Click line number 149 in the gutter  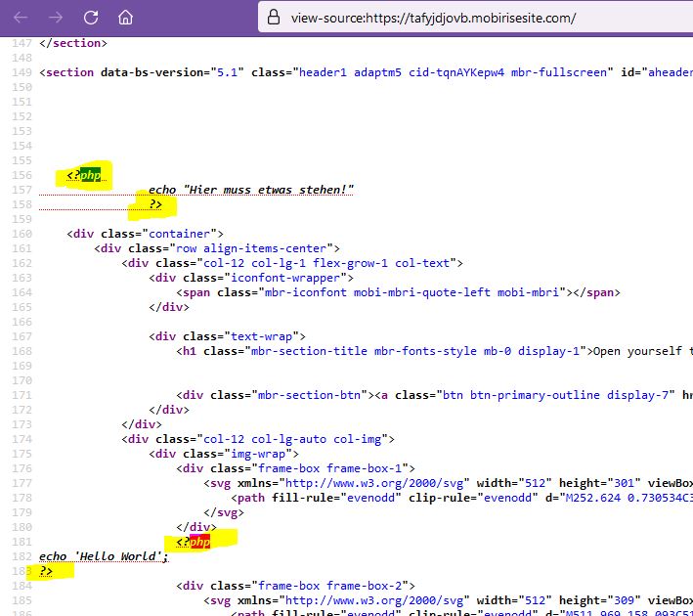pyautogui.click(x=20, y=72)
